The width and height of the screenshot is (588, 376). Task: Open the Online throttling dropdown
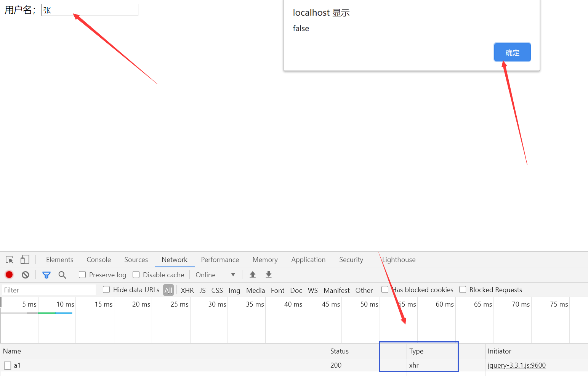[216, 275]
